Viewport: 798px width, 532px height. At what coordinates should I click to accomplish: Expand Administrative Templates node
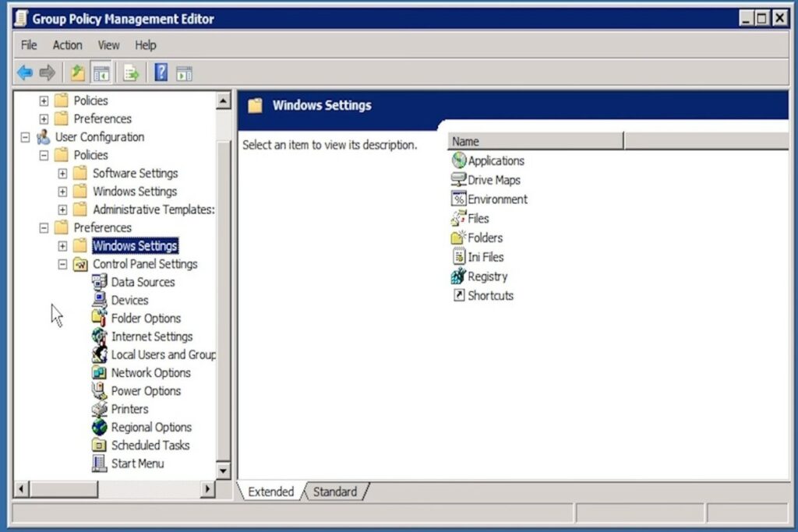62,210
